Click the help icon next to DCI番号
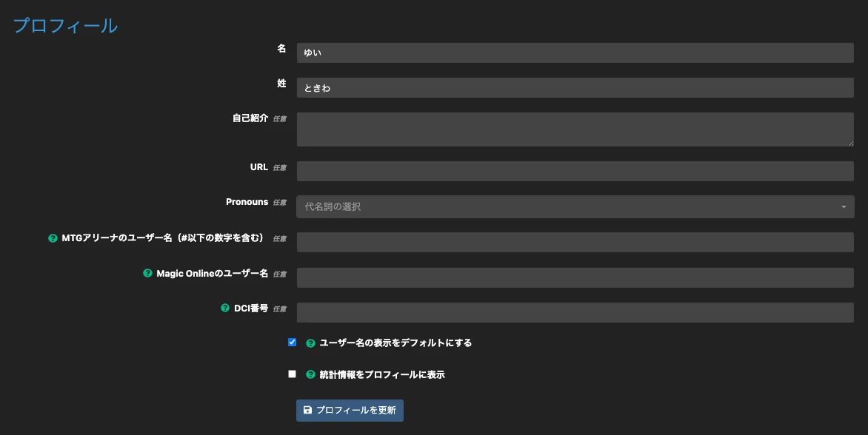 point(224,308)
